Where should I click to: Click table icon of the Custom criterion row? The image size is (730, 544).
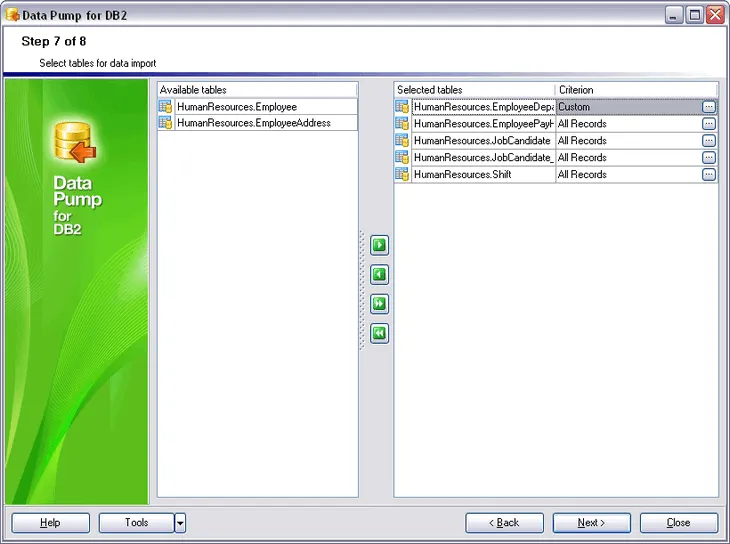click(x=402, y=107)
